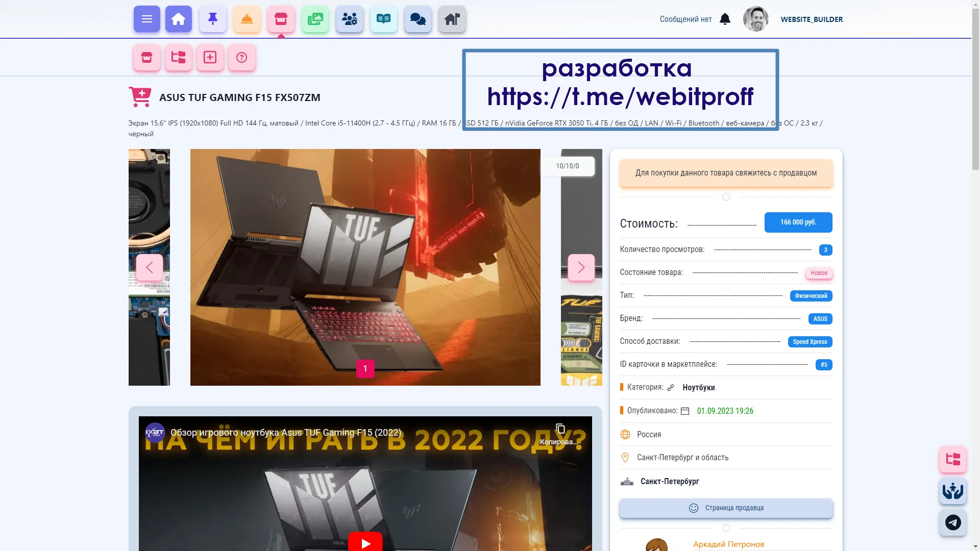Add product to cart icon
Viewport: 980px width, 551px height.
pos(140,97)
